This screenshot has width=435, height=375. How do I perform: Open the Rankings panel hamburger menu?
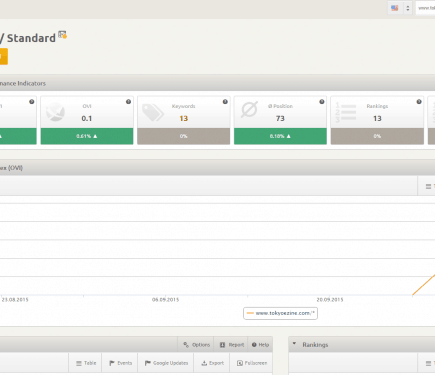coord(428,363)
